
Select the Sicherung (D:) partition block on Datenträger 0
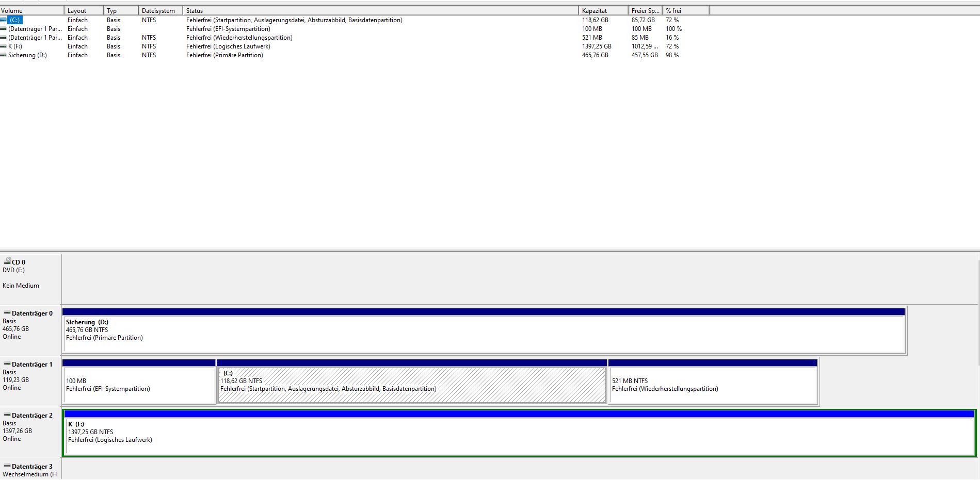point(484,334)
